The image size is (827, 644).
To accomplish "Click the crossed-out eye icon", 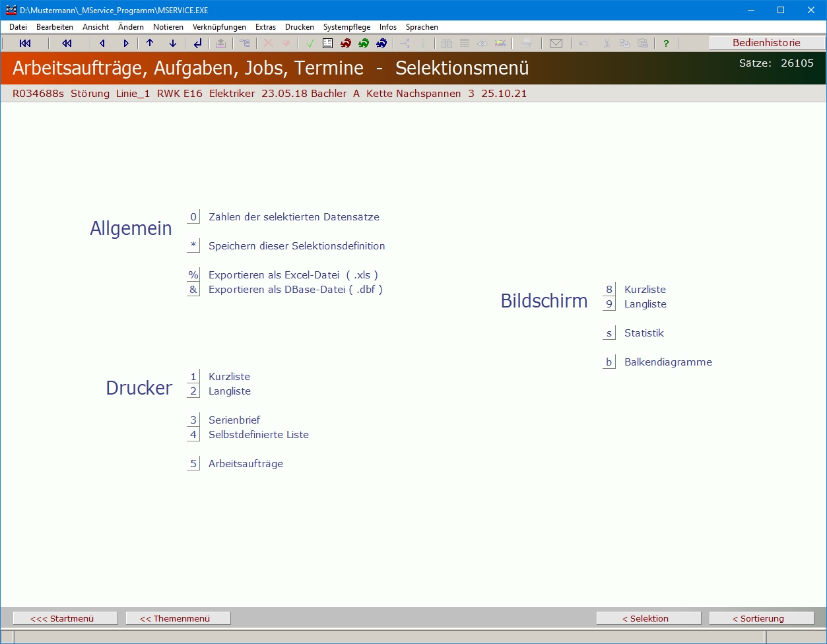I will [500, 44].
